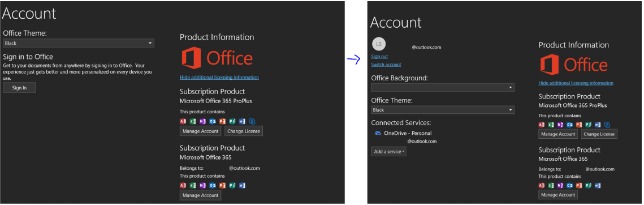Screen dimensions: 644x205
Task: Click Word icon in right screenshot's ProPlus row
Action: [598, 125]
